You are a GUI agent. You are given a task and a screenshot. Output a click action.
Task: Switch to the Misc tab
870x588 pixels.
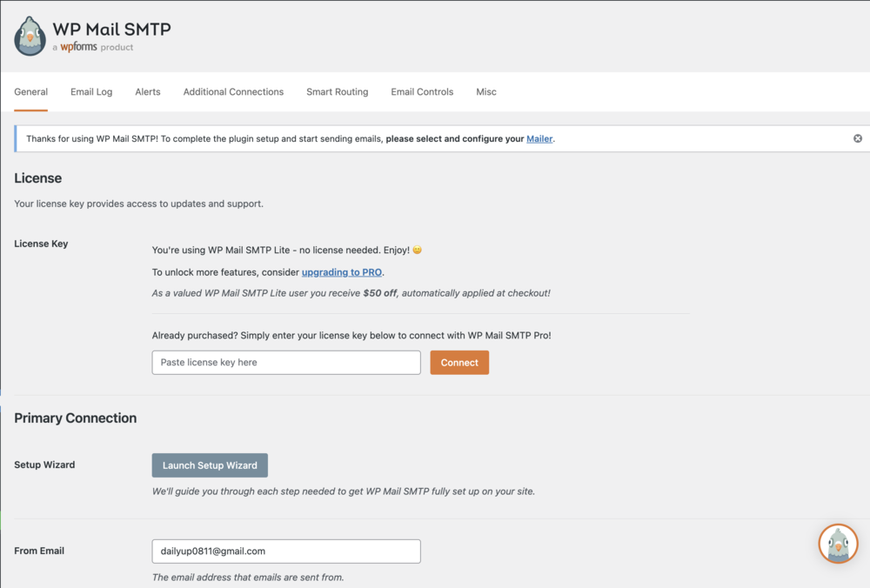point(486,92)
